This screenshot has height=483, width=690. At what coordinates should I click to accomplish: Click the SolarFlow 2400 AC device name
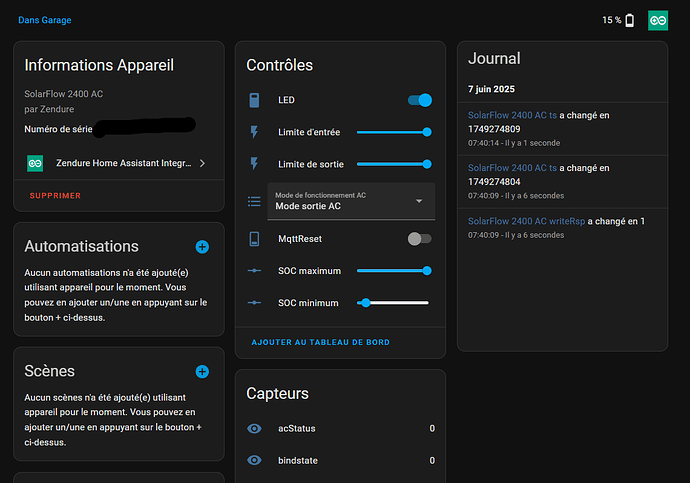click(64, 94)
